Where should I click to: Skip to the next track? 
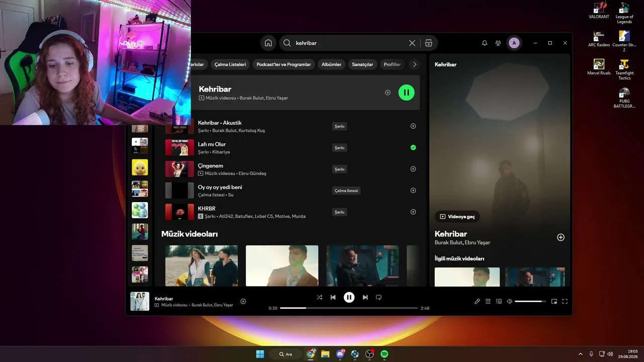point(365,297)
